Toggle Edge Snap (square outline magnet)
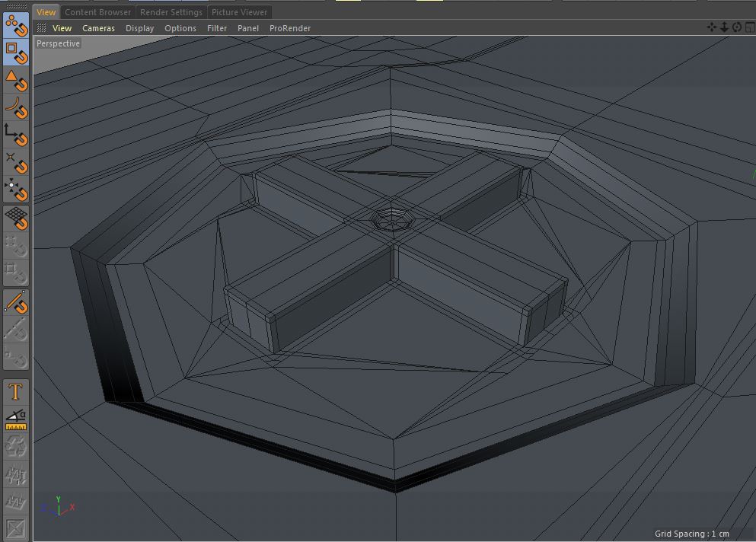 (x=17, y=53)
